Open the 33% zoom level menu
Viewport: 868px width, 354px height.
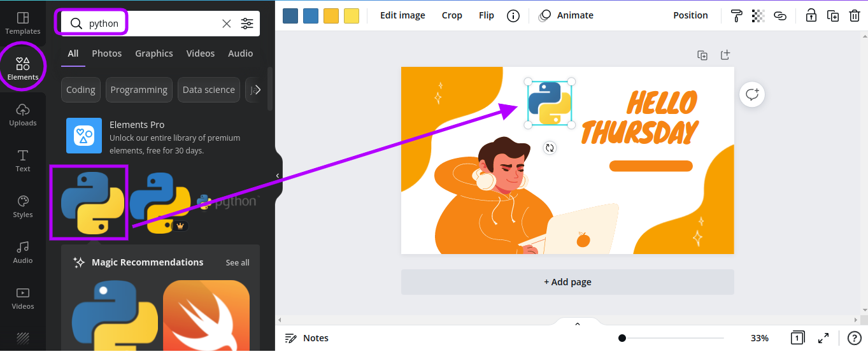(x=760, y=338)
